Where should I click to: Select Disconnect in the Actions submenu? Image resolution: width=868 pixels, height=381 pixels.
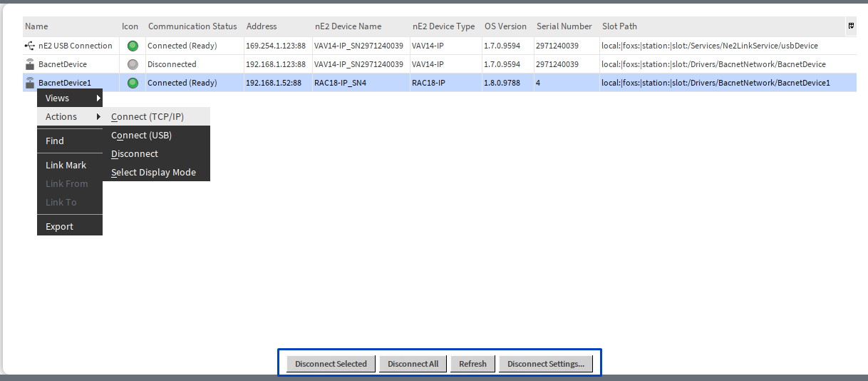pos(135,153)
